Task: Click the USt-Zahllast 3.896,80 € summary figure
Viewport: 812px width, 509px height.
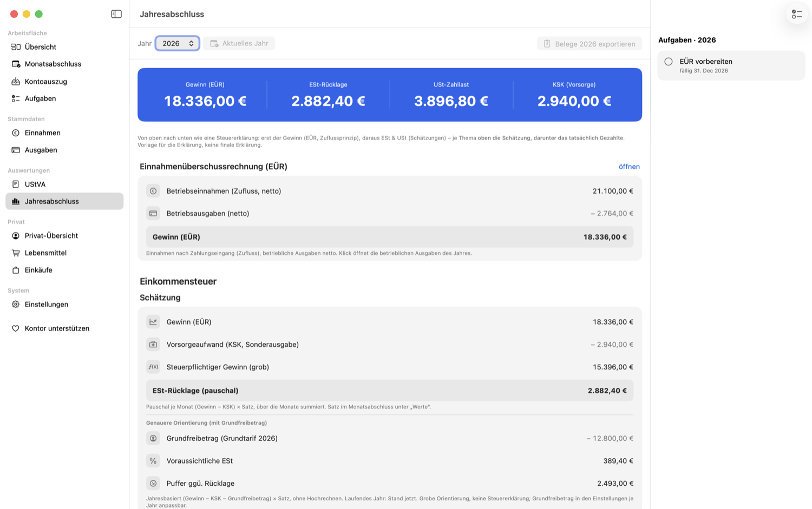Action: point(451,101)
